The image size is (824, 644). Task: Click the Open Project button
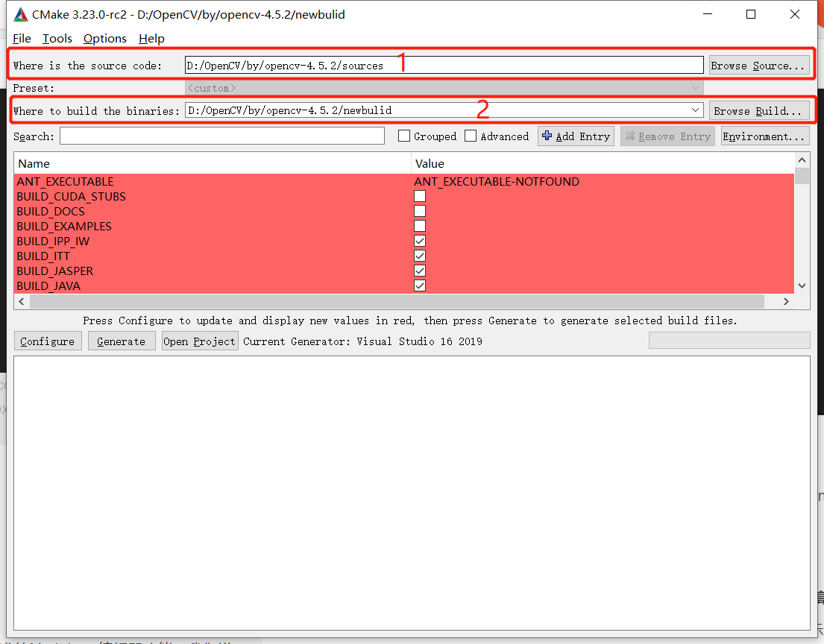pos(200,341)
